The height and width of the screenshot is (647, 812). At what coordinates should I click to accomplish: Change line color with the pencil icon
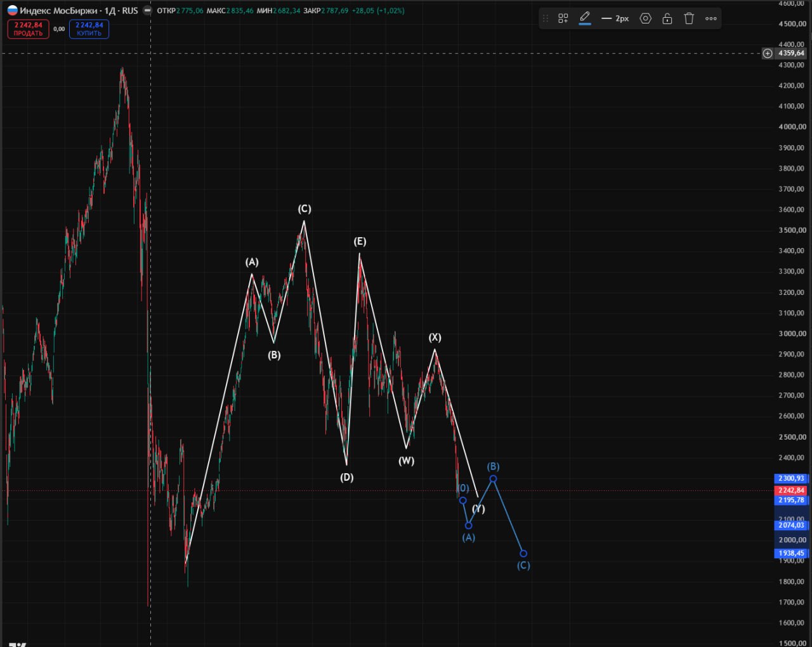click(x=585, y=18)
